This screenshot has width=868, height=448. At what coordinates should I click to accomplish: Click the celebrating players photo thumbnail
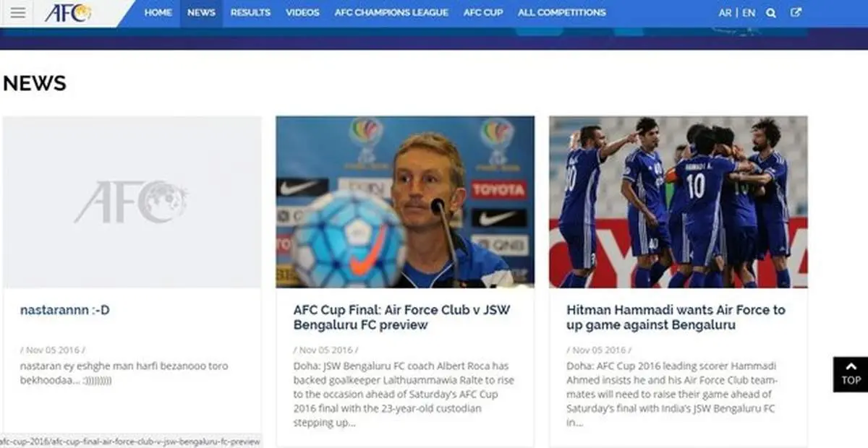pos(678,202)
